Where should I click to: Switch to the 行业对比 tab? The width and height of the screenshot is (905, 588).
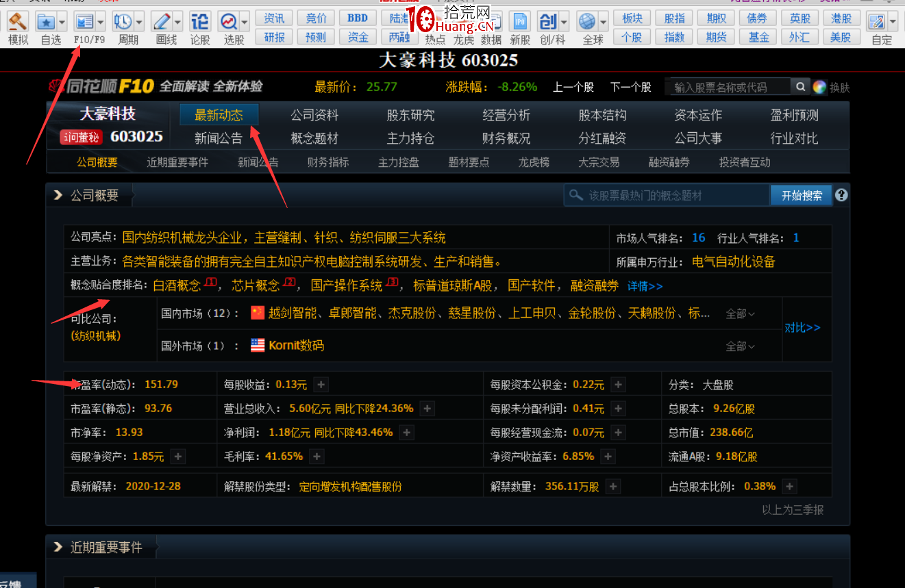pos(794,138)
